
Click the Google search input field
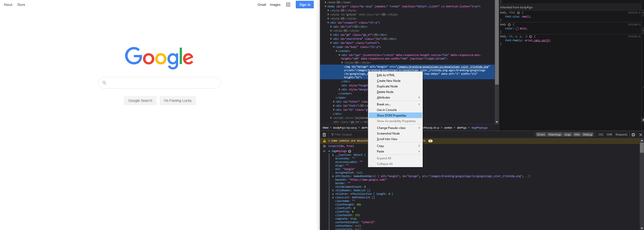click(x=159, y=83)
